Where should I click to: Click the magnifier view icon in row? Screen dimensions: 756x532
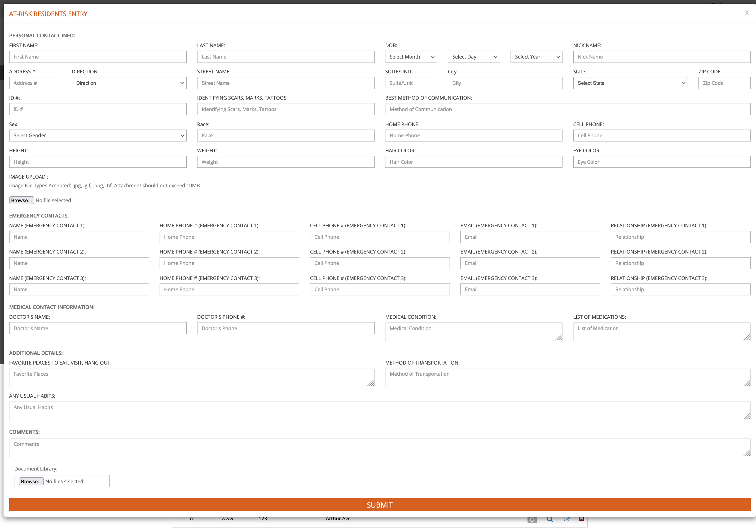point(550,519)
